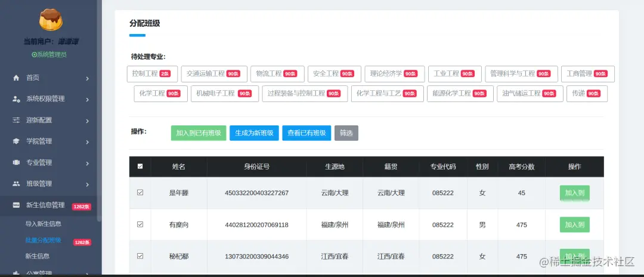Click 加入到 button for 是年滕
The height and width of the screenshot is (277, 644).
(575, 193)
